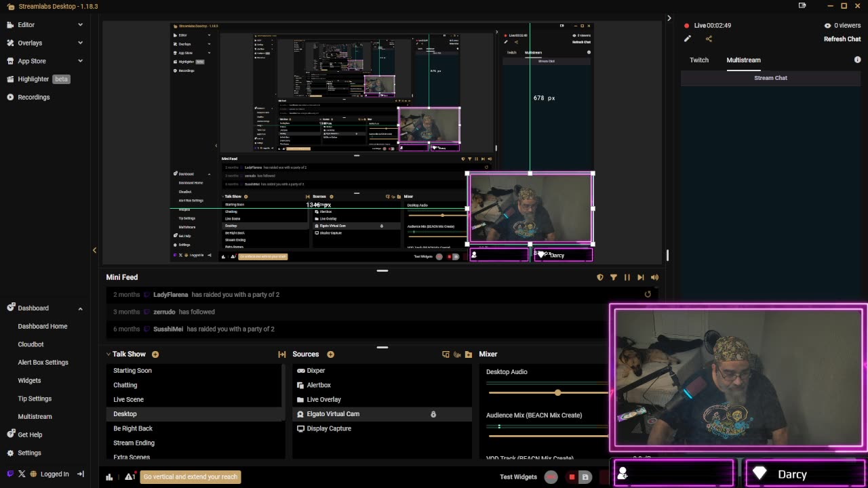Open Alert Box Settings
This screenshot has width=868, height=488.
tap(43, 362)
